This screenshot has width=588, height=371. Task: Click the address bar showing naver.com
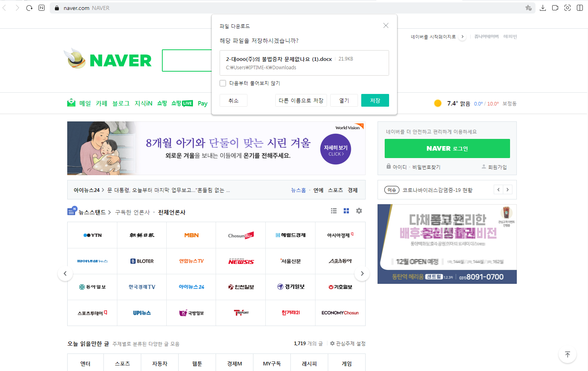point(292,8)
